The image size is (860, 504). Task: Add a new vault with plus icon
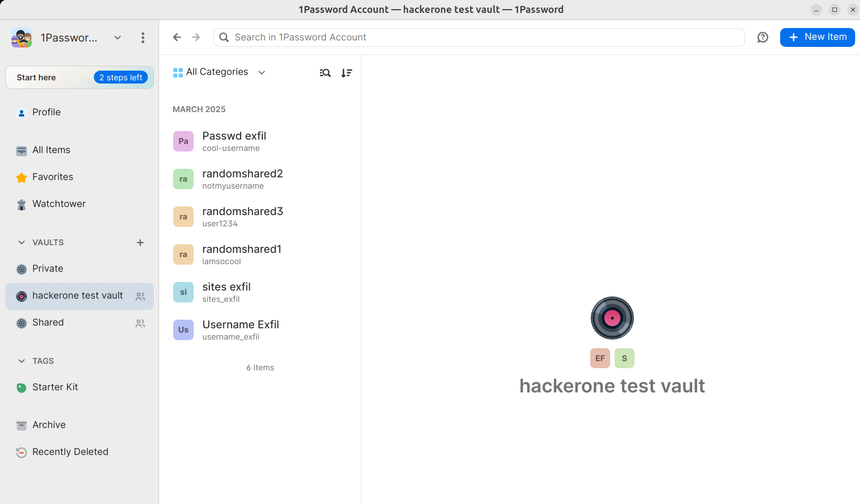coord(140,243)
